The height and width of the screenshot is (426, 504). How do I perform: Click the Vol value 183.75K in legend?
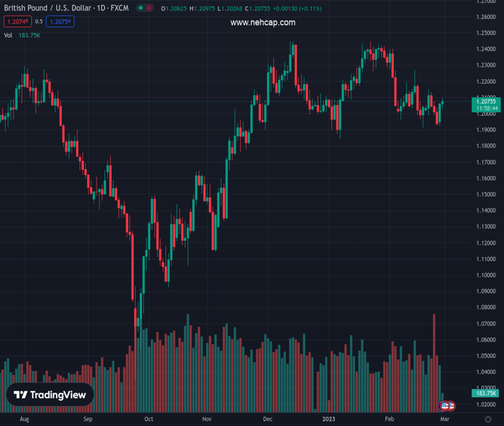coord(29,35)
